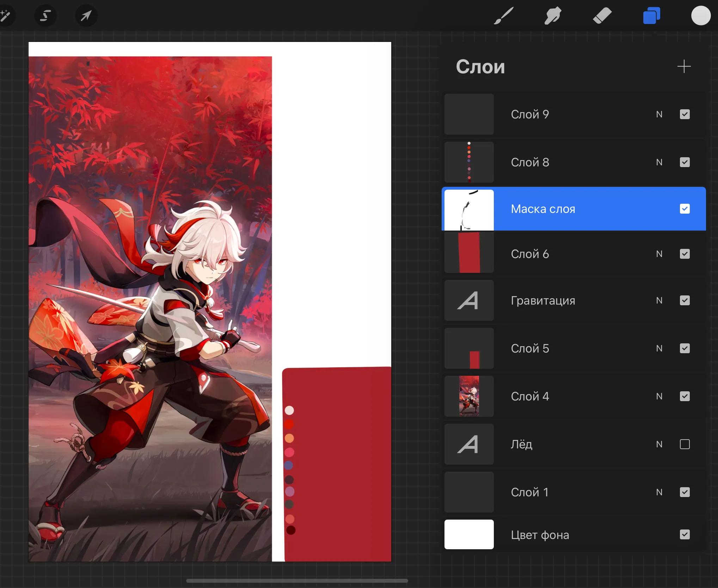Tap the blue-violet palette dot on canvas
The image size is (718, 588).
pos(289,465)
